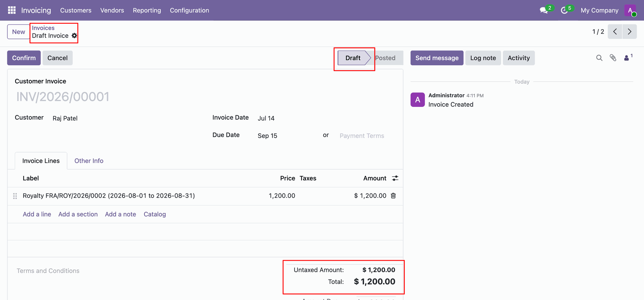Viewport: 644px width, 300px height.
Task: Confirm the draft invoice
Action: click(24, 58)
